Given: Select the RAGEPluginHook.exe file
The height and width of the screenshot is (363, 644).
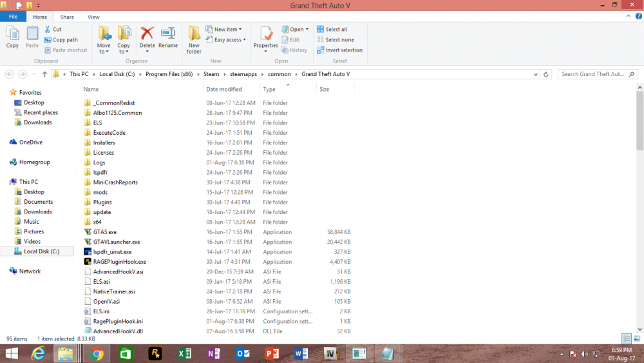Looking at the screenshot, I should point(120,262).
